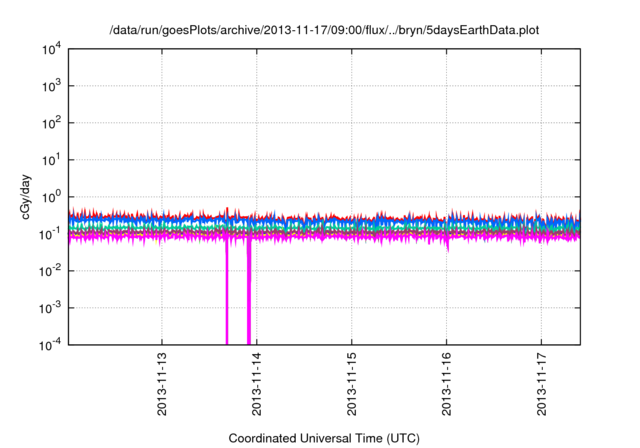Select the 2013-11-14 date tick label

click(x=257, y=384)
